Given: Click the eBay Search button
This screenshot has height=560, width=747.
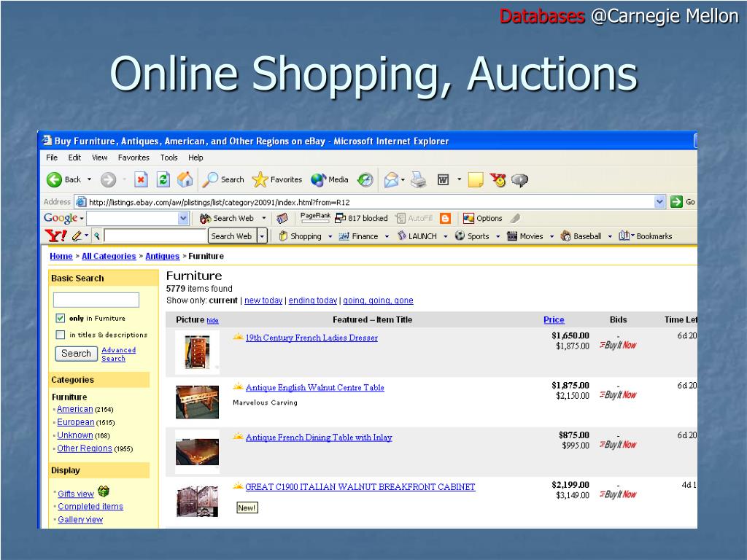Looking at the screenshot, I should coord(76,354).
